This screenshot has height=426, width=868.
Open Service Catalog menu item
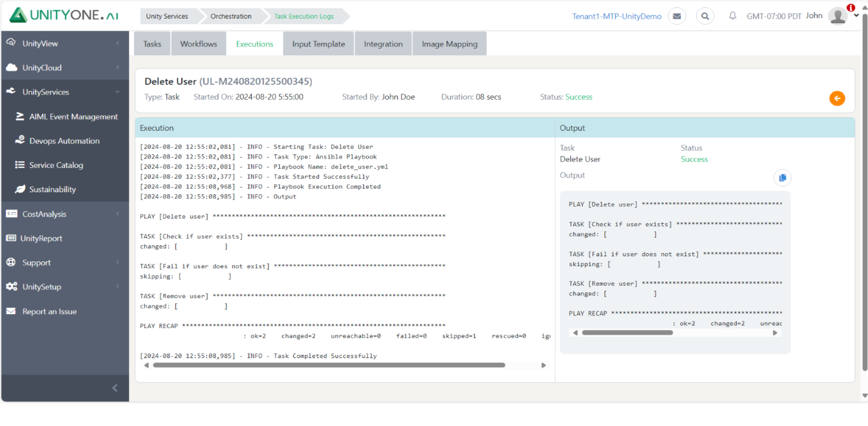click(65, 165)
